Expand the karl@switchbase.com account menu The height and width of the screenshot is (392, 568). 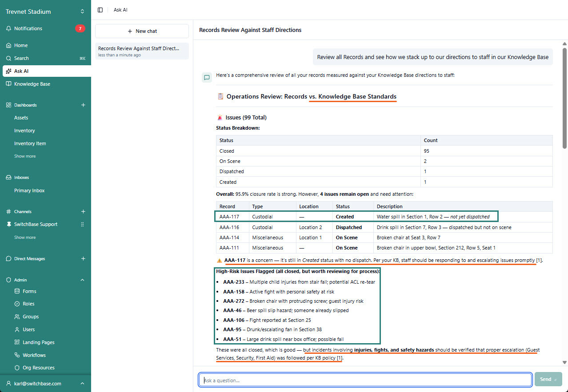pos(45,384)
